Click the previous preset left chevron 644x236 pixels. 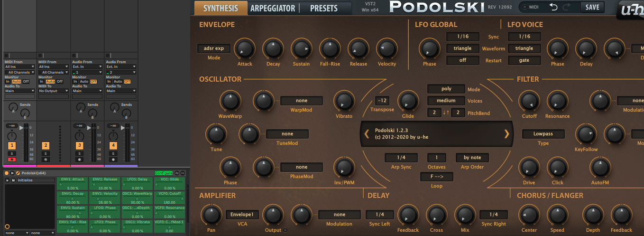coord(367,134)
